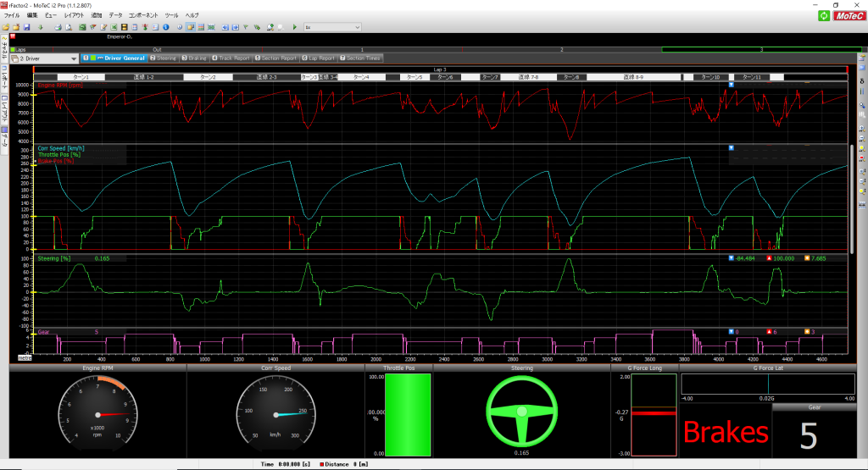
Task: Open the toolbar combo box dropdown
Action: pyautogui.click(x=356, y=27)
